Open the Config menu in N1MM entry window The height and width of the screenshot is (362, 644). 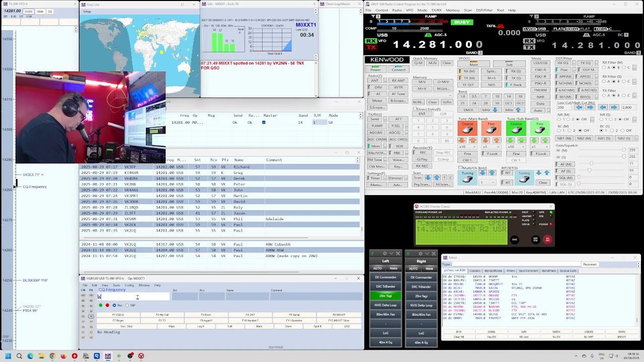pyautogui.click(x=129, y=285)
